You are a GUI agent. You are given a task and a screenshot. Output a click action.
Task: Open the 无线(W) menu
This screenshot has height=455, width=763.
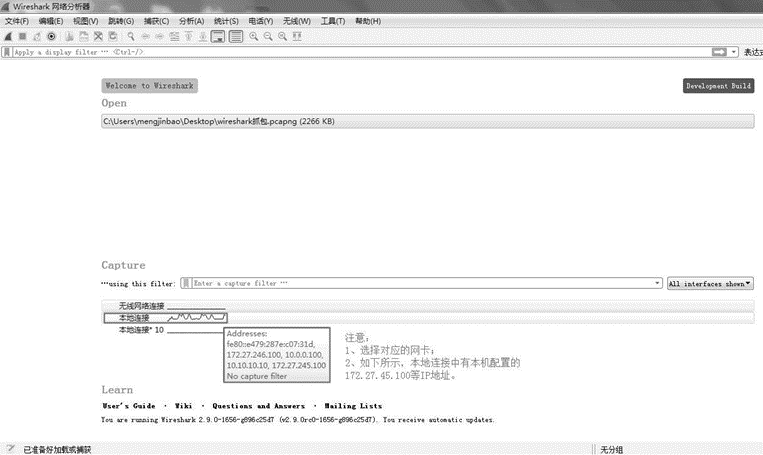pyautogui.click(x=297, y=21)
